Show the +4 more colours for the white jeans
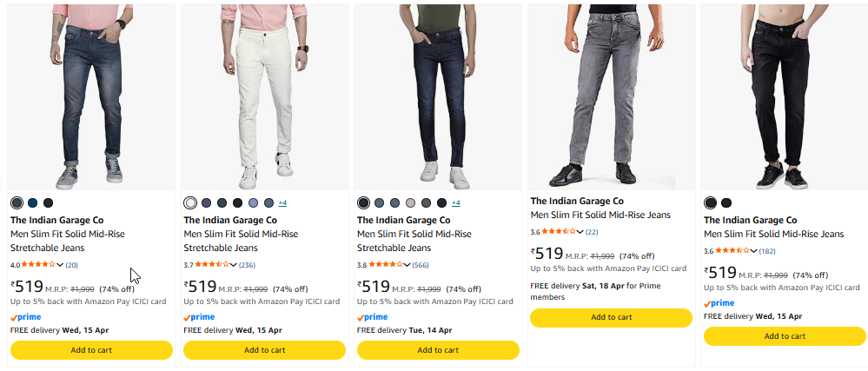 click(282, 202)
